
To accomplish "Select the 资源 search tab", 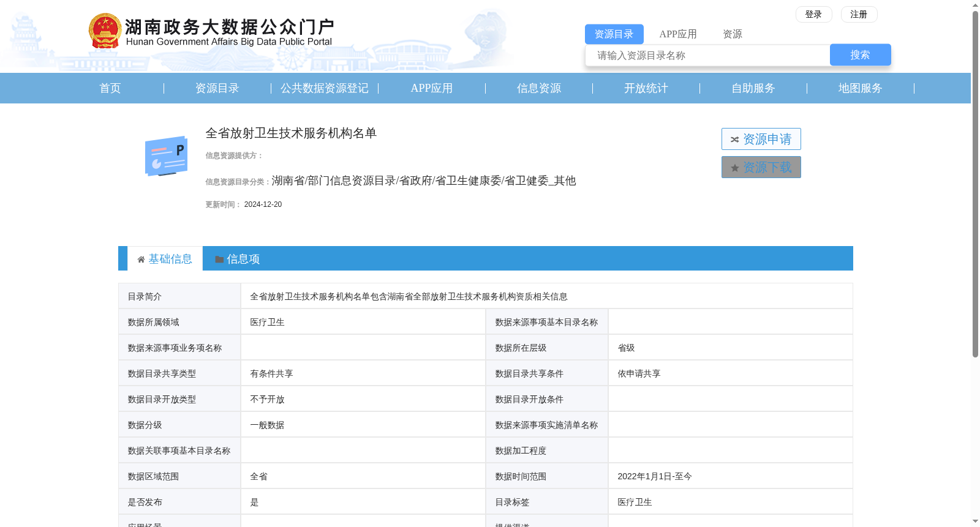I will coord(732,34).
